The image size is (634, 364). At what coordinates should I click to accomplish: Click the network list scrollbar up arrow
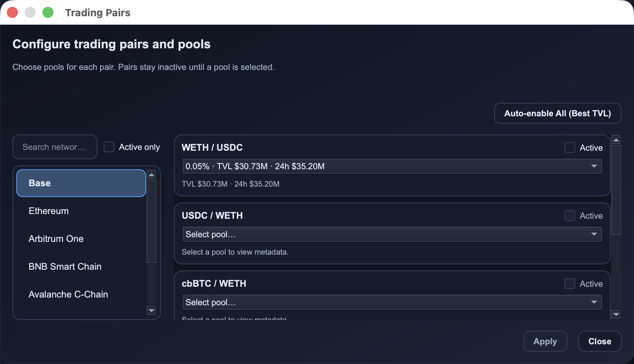point(152,174)
